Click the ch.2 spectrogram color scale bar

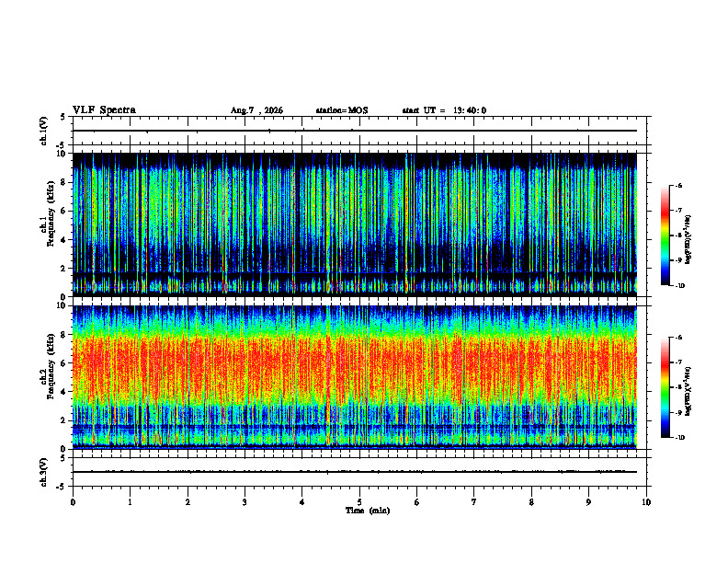pyautogui.click(x=665, y=387)
